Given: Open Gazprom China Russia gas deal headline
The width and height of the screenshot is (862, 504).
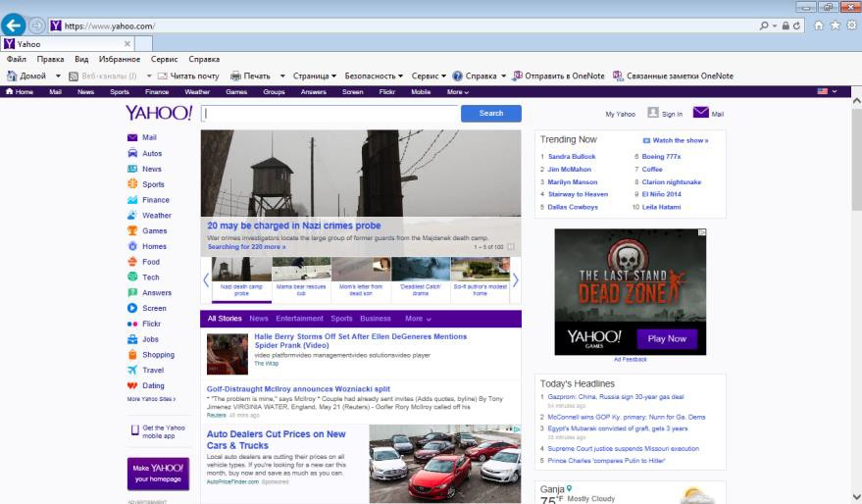Looking at the screenshot, I should (615, 397).
